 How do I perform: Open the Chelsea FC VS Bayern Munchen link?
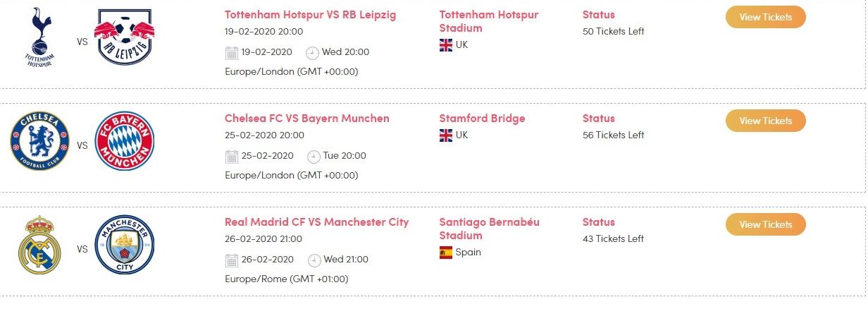306,119
